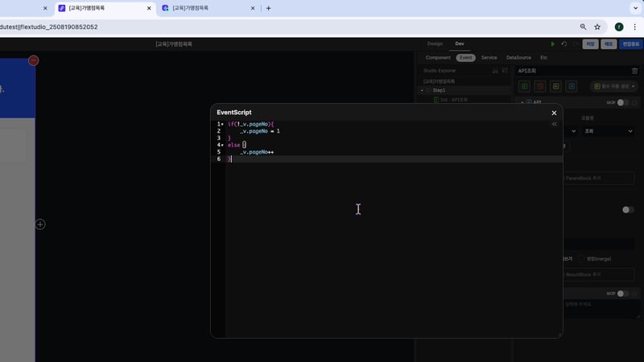The height and width of the screenshot is (362, 644).
Task: Click the blue block icon in function toolbar
Action: [572, 86]
